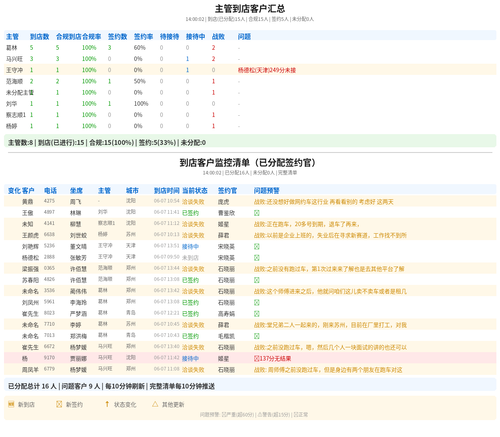Select the 待接待 column header
Image resolution: width=500 pixels, height=437 pixels.
tap(170, 37)
